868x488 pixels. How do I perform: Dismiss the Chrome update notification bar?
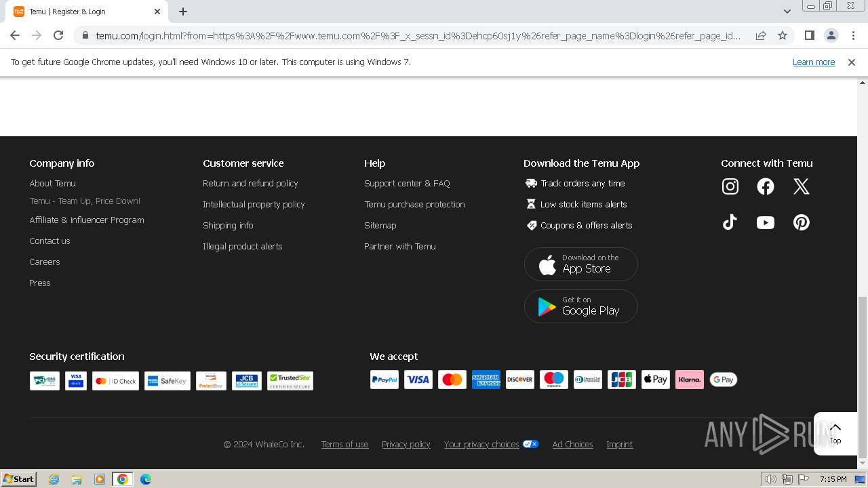[x=852, y=62]
